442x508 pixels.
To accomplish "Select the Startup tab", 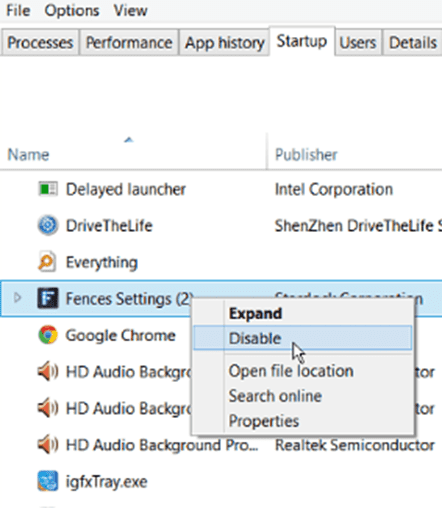I will tap(302, 41).
